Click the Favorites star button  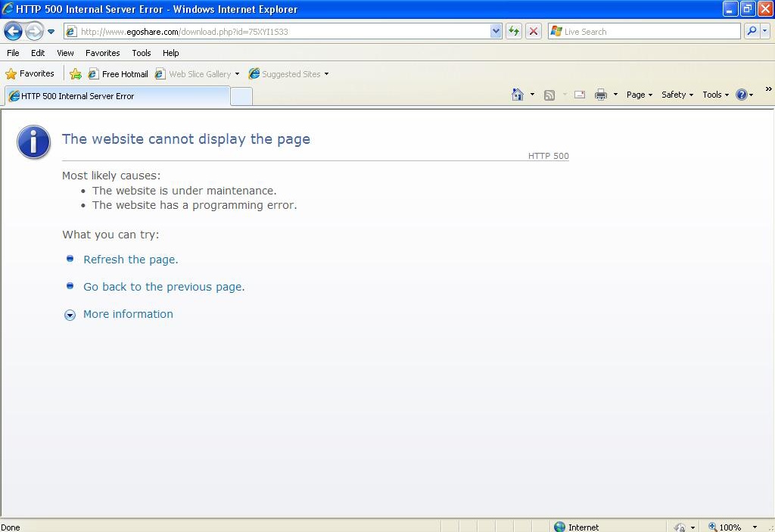coord(30,73)
